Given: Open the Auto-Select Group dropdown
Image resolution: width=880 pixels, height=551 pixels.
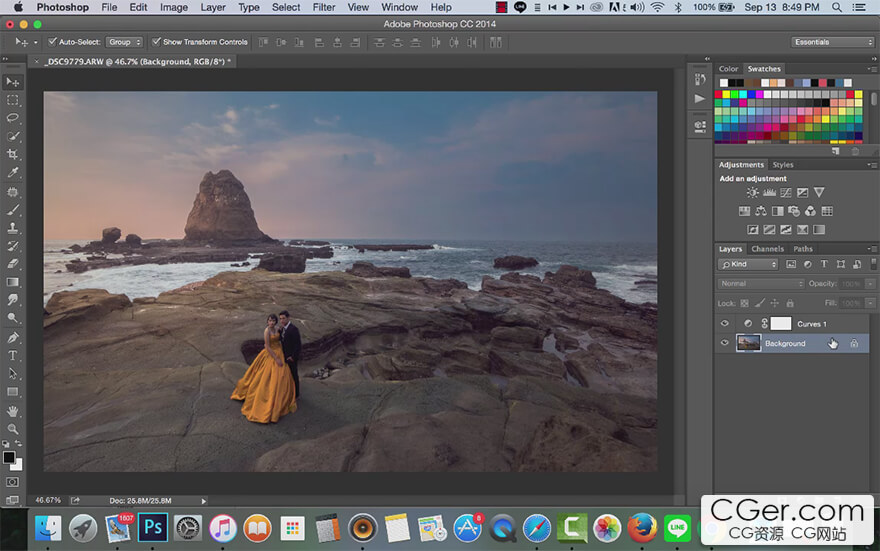Looking at the screenshot, I should (124, 42).
